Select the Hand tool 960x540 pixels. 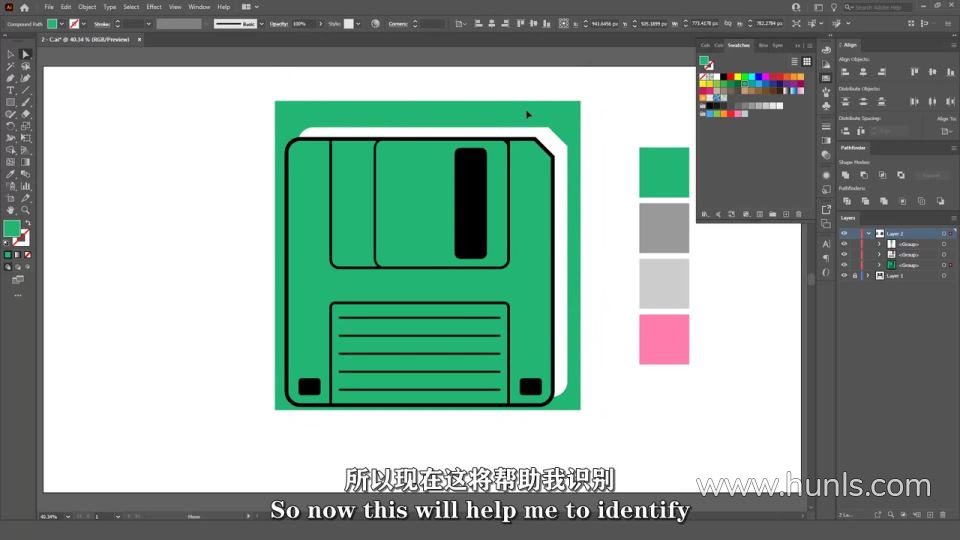[x=10, y=210]
